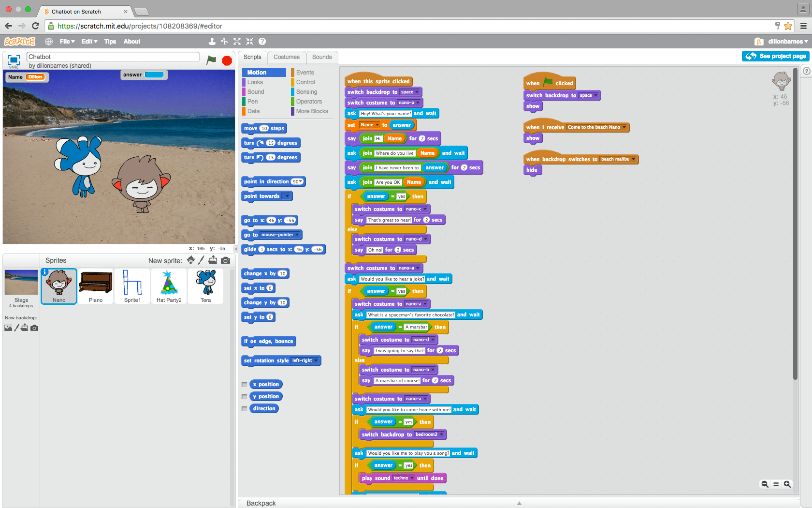
Task: Open the set rotation style dropdown
Action: pyautogui.click(x=315, y=360)
